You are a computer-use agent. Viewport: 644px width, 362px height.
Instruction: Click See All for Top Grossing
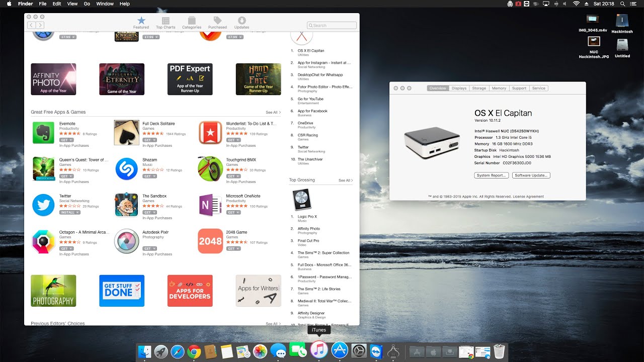pyautogui.click(x=346, y=180)
